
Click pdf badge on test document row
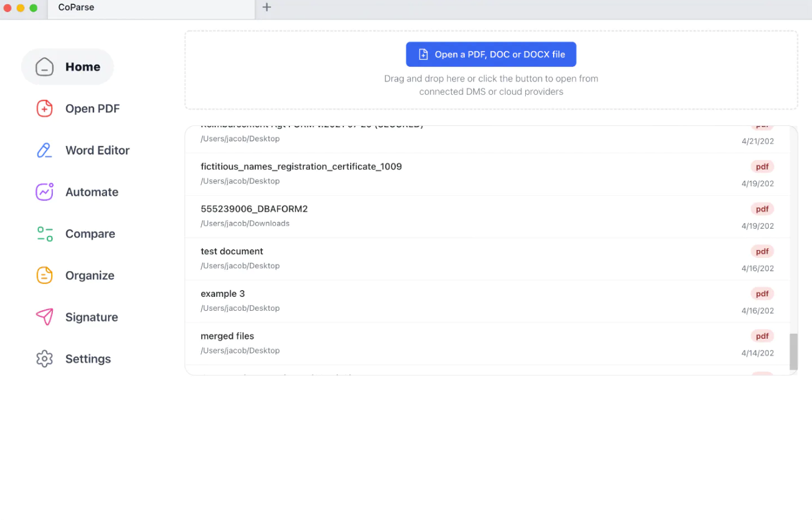762,251
